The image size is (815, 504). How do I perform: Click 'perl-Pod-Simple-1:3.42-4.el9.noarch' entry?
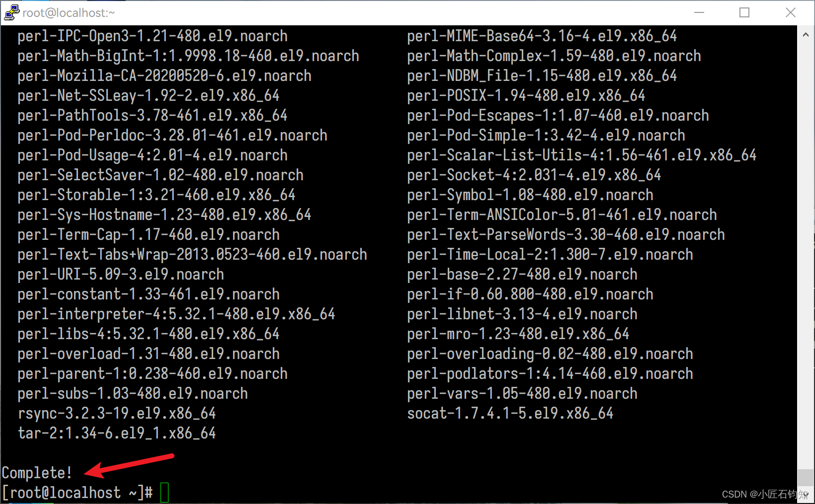546,136
